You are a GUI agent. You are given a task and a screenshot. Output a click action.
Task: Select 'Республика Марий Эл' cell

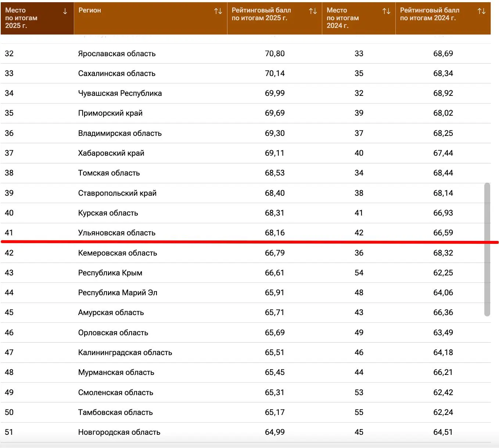[x=118, y=293]
